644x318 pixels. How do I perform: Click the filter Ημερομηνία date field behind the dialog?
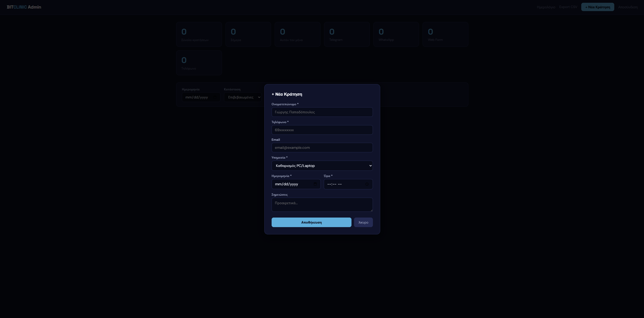(x=201, y=97)
